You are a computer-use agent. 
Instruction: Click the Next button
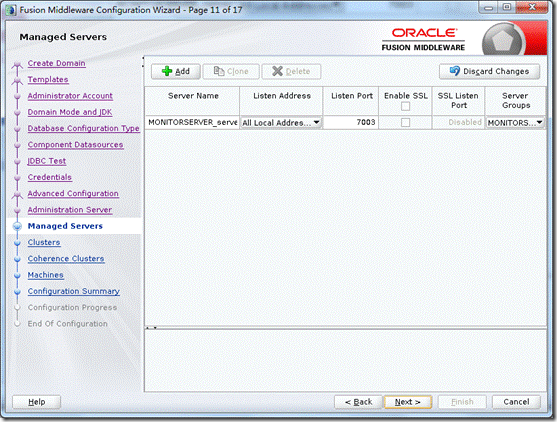tap(408, 402)
